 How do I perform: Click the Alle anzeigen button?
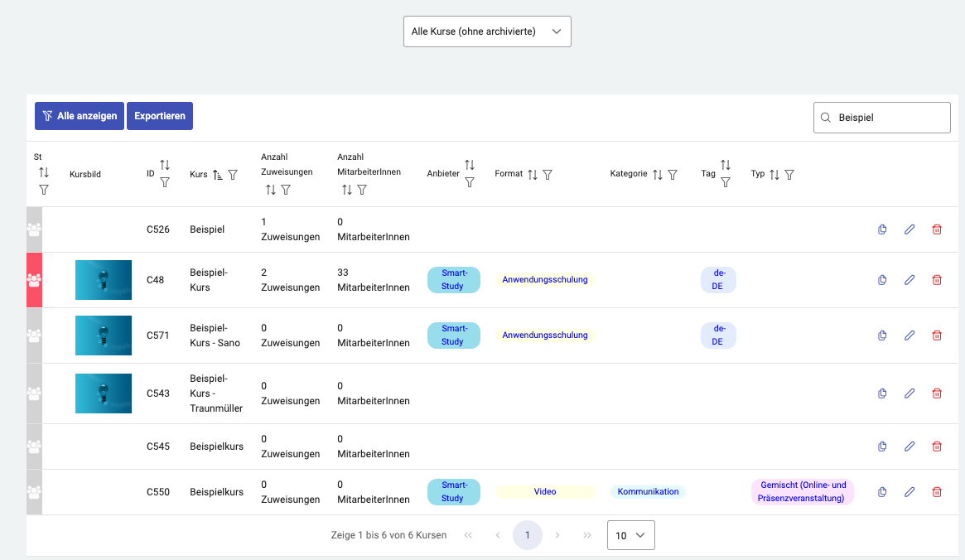point(80,116)
